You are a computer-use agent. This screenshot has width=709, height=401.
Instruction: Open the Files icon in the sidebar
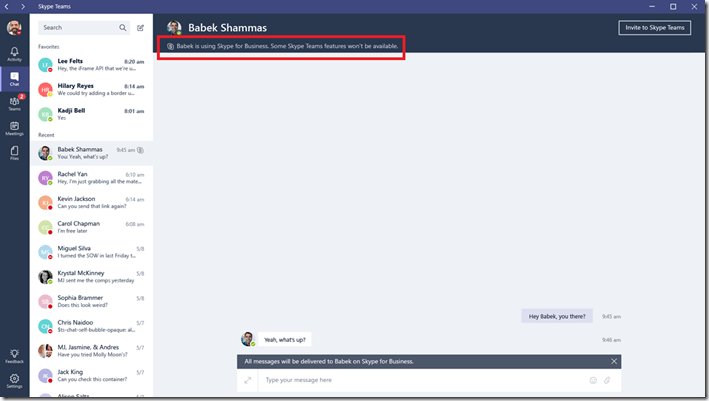(x=14, y=153)
